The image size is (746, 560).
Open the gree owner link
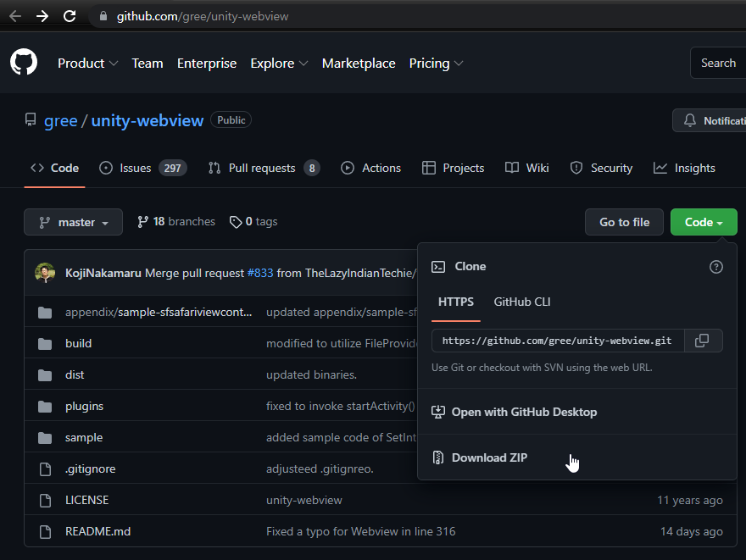(60, 121)
